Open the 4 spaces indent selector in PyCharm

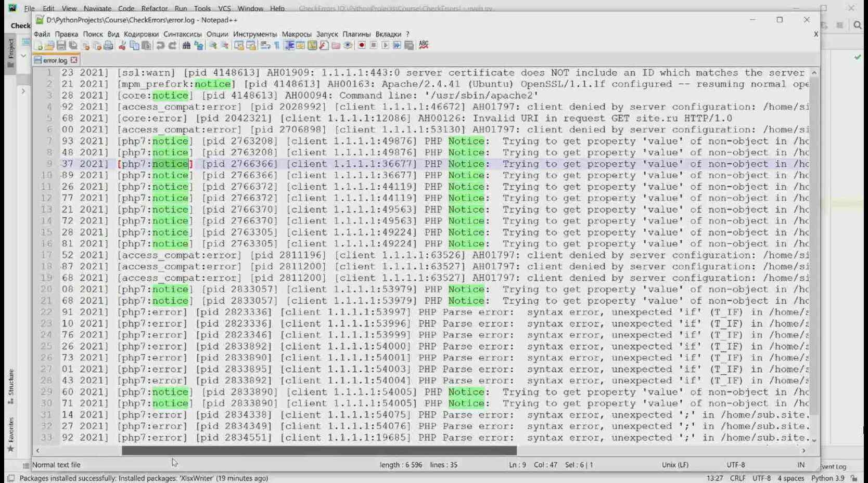point(790,478)
